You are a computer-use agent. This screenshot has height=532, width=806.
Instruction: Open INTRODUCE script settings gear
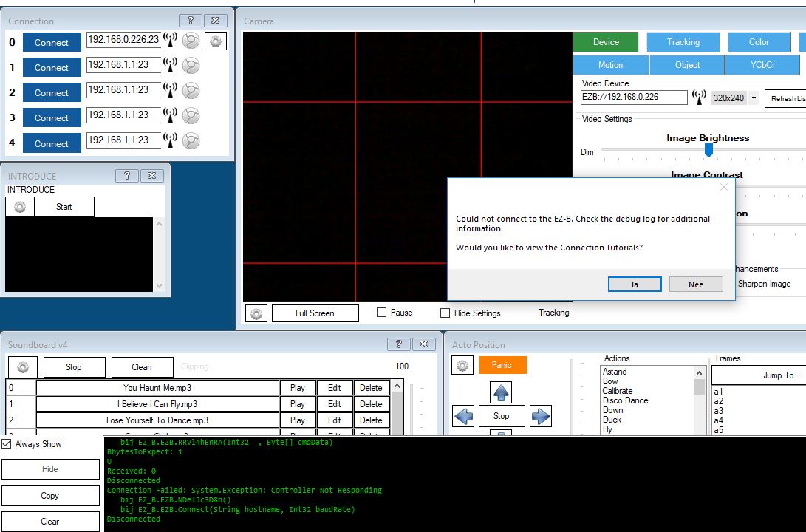20,207
